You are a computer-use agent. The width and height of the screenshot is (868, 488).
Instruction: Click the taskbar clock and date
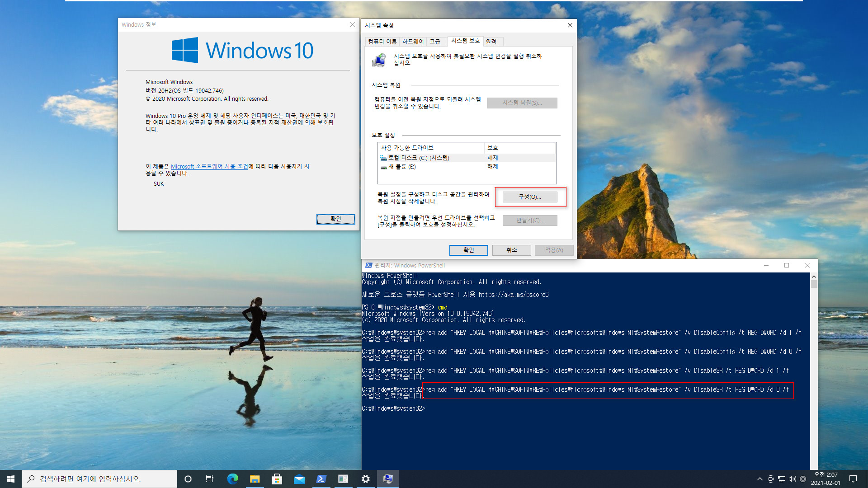(x=826, y=479)
